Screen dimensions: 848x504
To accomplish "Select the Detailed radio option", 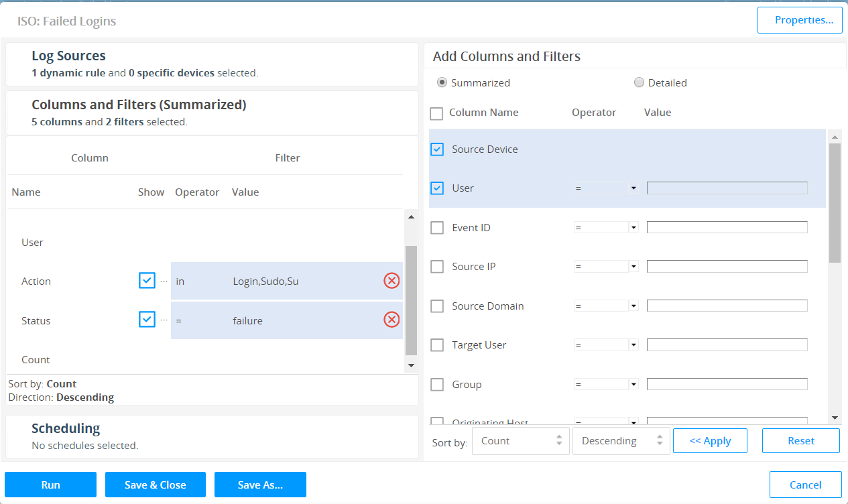I will coord(639,83).
